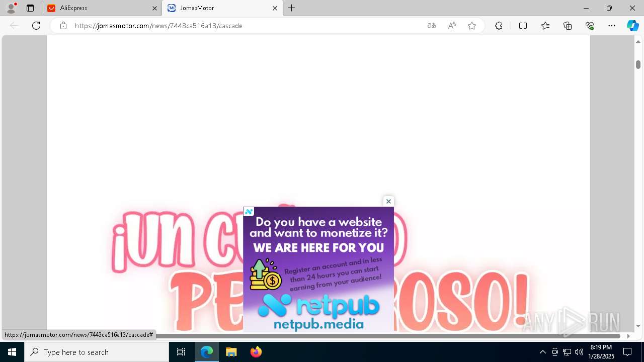Image resolution: width=644 pixels, height=362 pixels.
Task: Switch to the AliExpress tab
Action: click(102, 8)
